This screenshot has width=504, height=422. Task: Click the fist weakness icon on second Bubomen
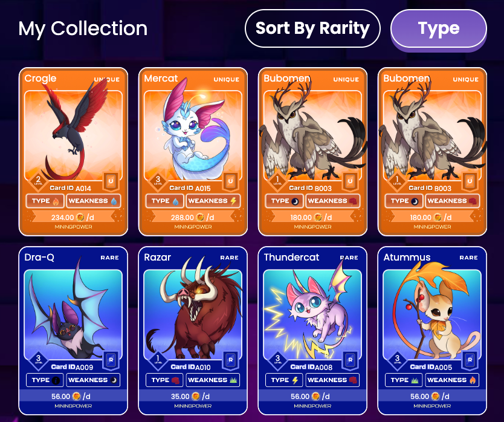click(x=473, y=201)
